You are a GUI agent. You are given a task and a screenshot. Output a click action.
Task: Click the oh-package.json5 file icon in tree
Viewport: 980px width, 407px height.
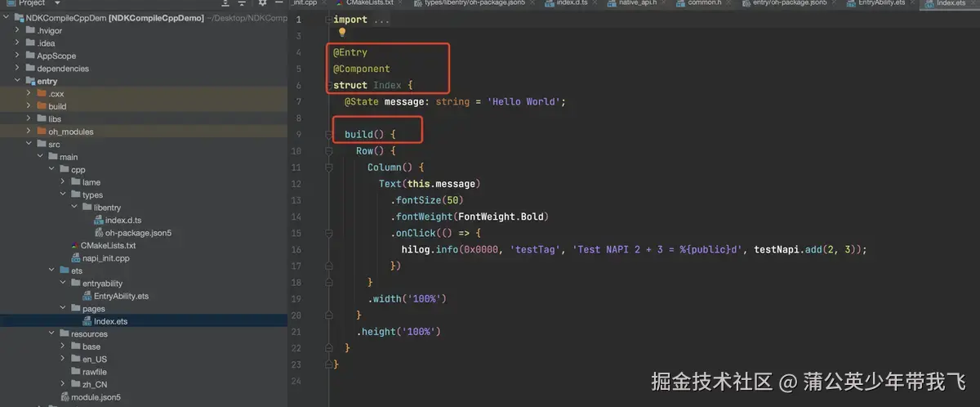pos(98,233)
